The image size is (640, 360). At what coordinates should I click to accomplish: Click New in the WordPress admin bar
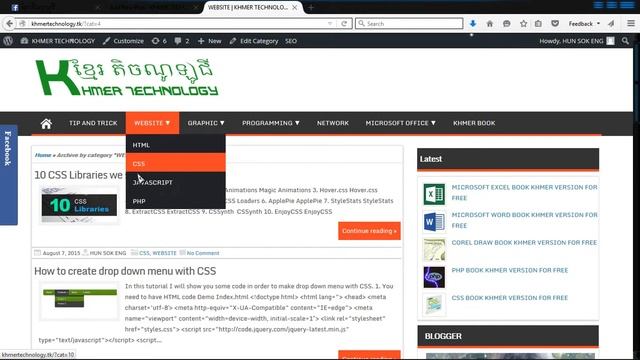210,41
